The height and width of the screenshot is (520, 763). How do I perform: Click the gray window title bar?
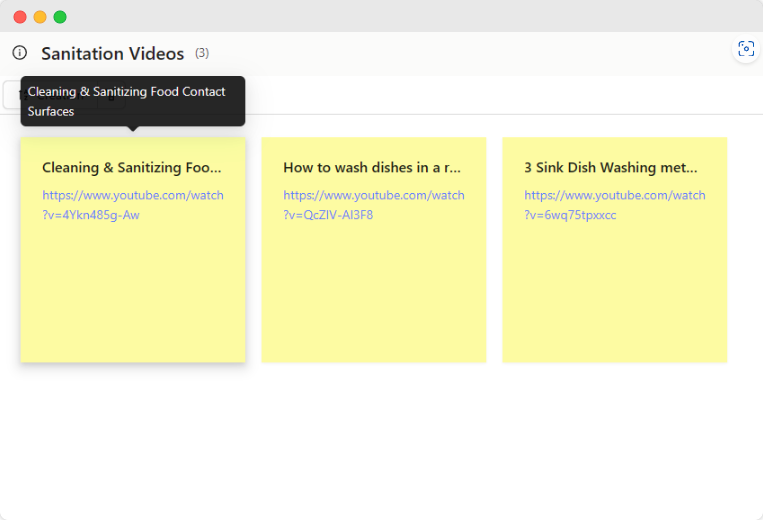(389, 16)
